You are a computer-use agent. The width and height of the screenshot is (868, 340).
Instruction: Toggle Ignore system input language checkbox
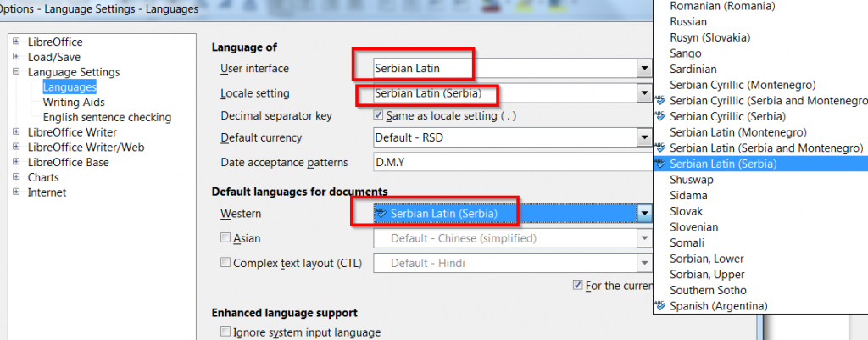[x=225, y=332]
